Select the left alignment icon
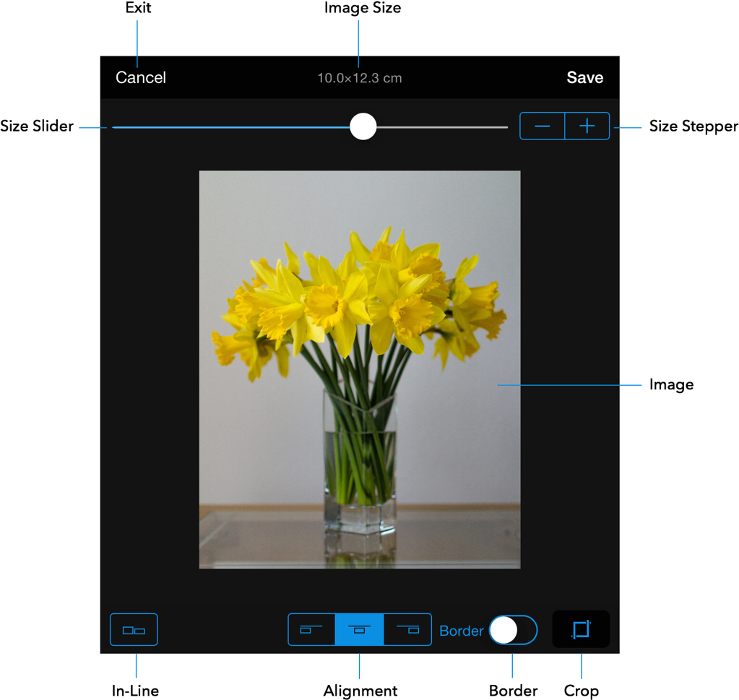739x700 pixels. 311,630
